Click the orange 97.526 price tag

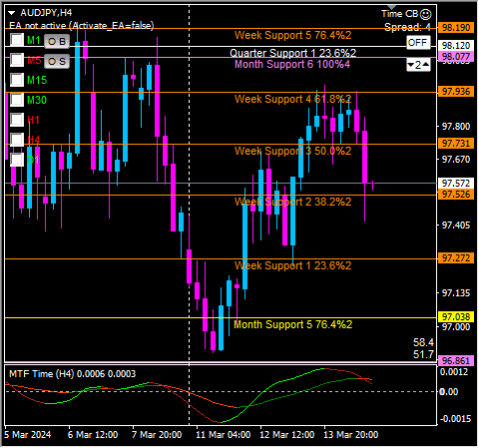[x=456, y=195]
